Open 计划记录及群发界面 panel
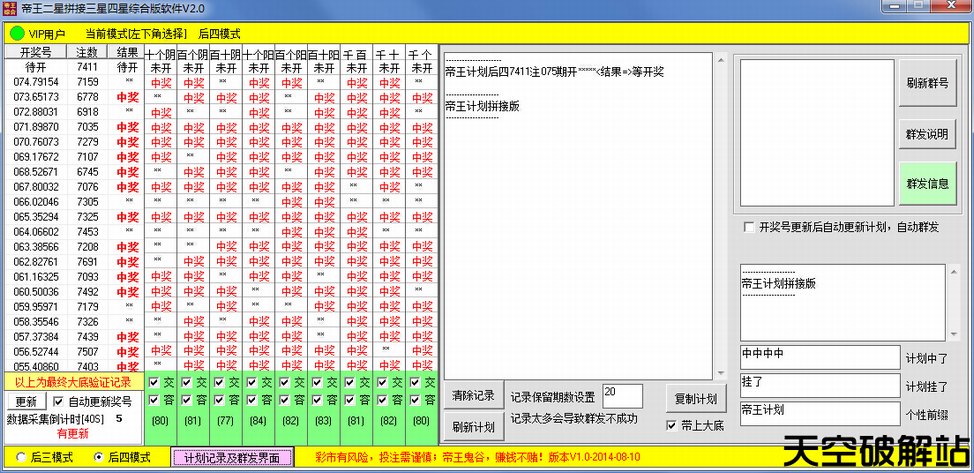Screen dimensions: 974x473 pos(234,457)
